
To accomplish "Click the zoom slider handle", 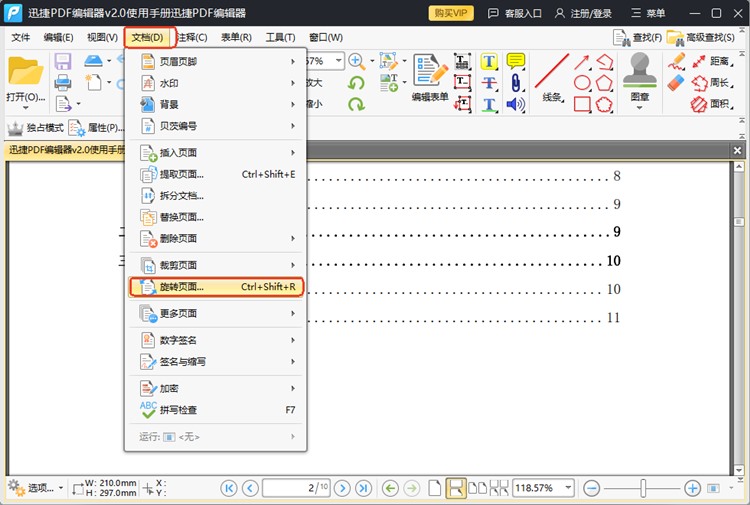I will pyautogui.click(x=643, y=488).
